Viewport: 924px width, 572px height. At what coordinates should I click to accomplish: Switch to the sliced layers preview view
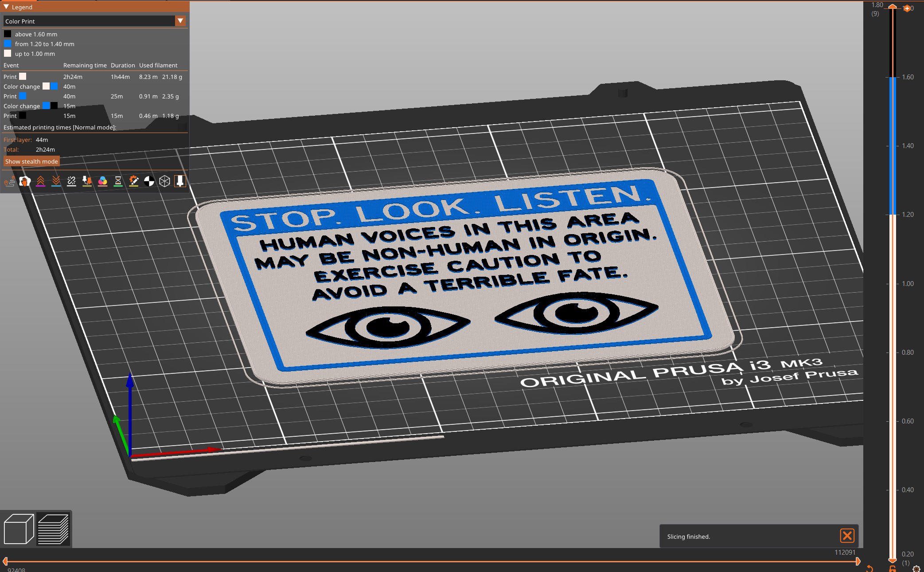pos(54,529)
